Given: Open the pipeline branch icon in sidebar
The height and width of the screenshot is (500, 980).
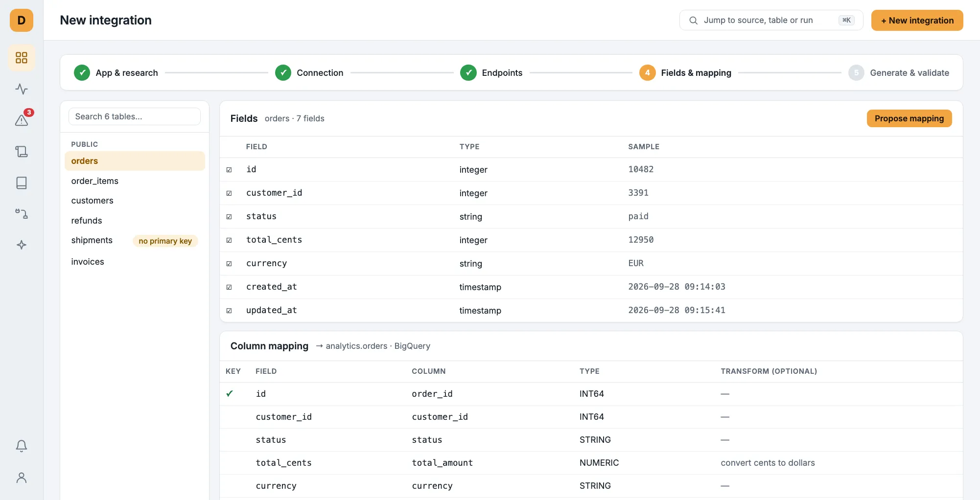Looking at the screenshot, I should (22, 214).
